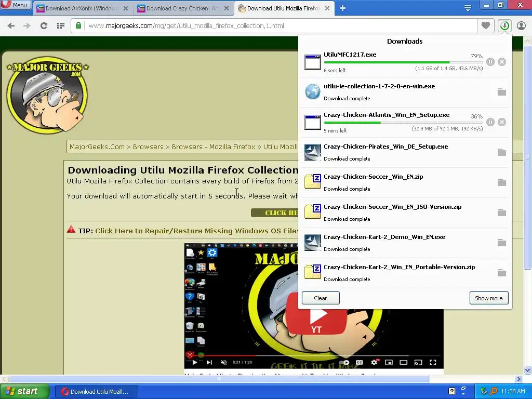The image size is (532, 399).
Task: Follow Browsers - Mozilla Firefox breadcrumb
Action: tap(214, 147)
